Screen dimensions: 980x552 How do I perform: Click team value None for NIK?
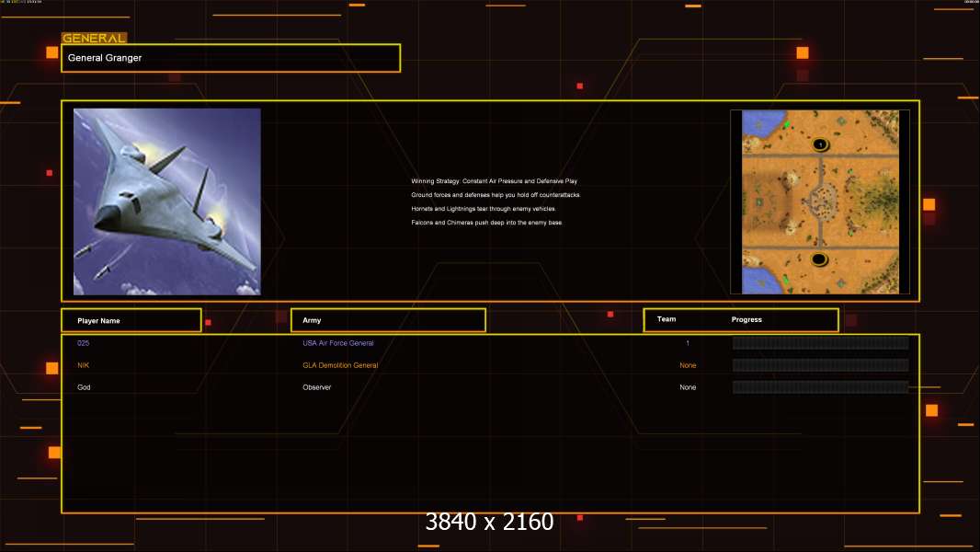(x=688, y=365)
